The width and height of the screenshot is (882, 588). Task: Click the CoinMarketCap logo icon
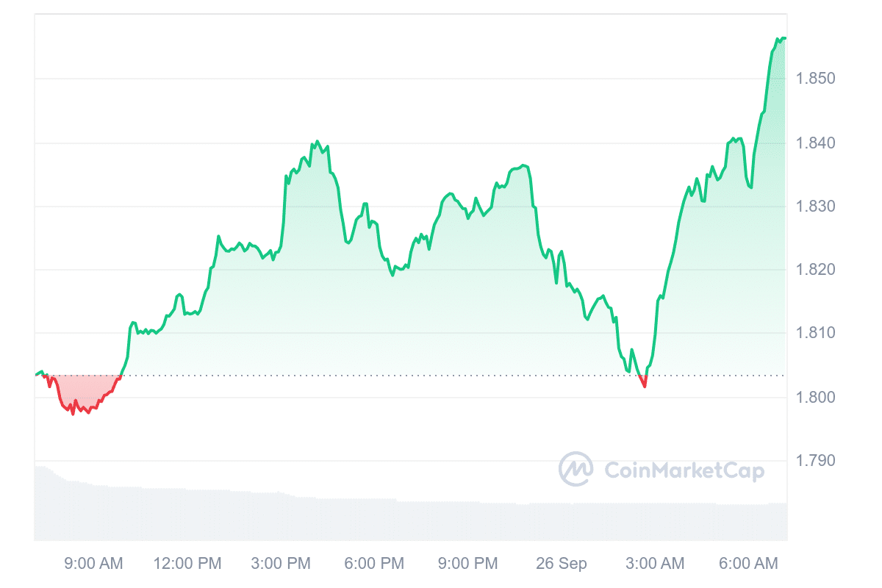[576, 469]
